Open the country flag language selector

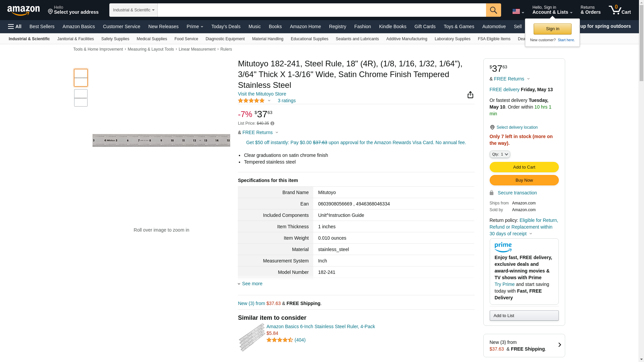point(518,12)
